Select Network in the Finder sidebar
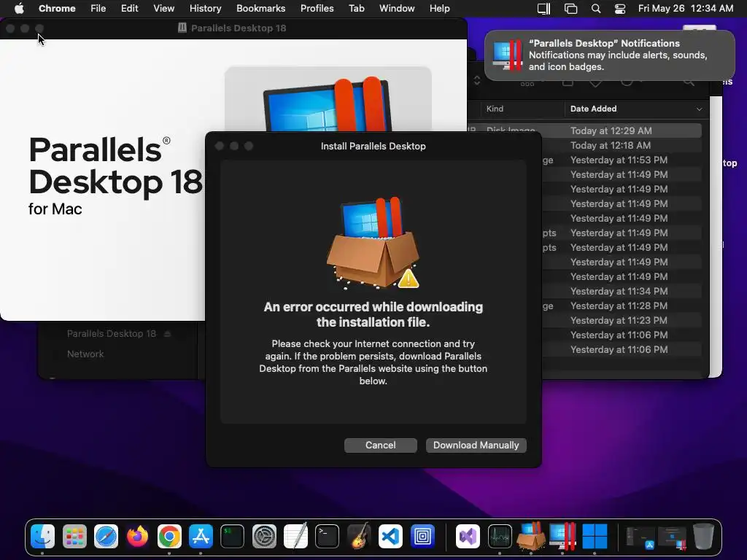 click(x=85, y=354)
